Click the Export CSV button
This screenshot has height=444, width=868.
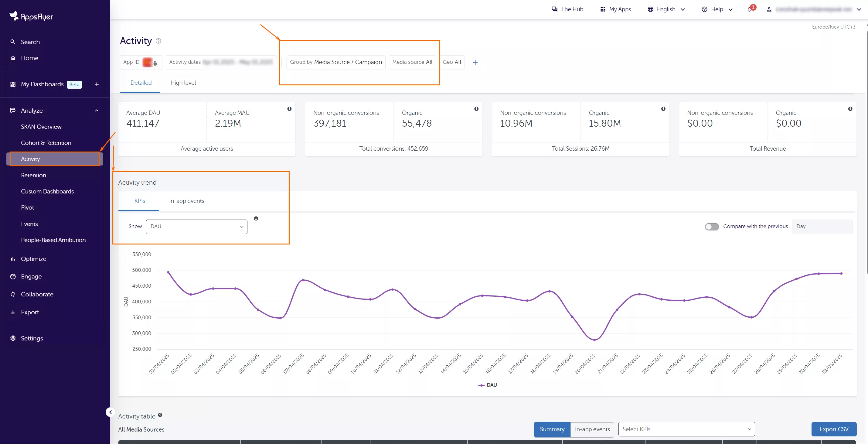(834, 429)
